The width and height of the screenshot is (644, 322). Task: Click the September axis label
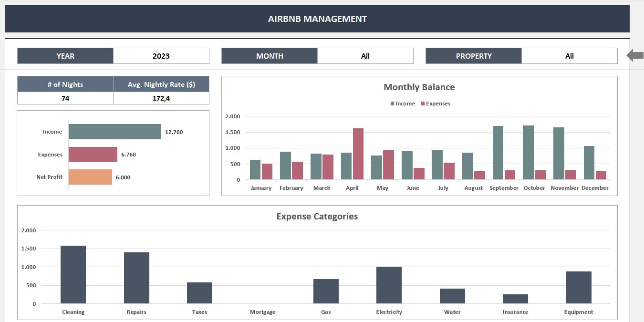[504, 188]
